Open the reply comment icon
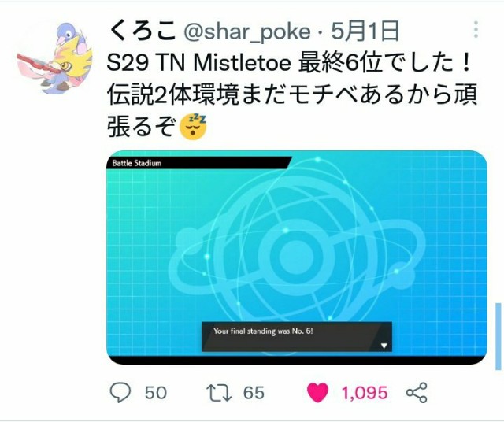 coord(120,392)
